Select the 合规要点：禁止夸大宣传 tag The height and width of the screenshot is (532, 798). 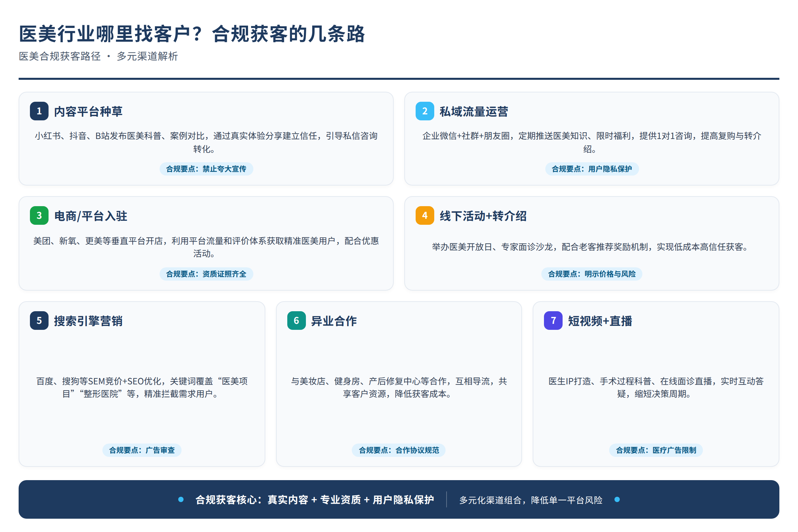pos(206,169)
